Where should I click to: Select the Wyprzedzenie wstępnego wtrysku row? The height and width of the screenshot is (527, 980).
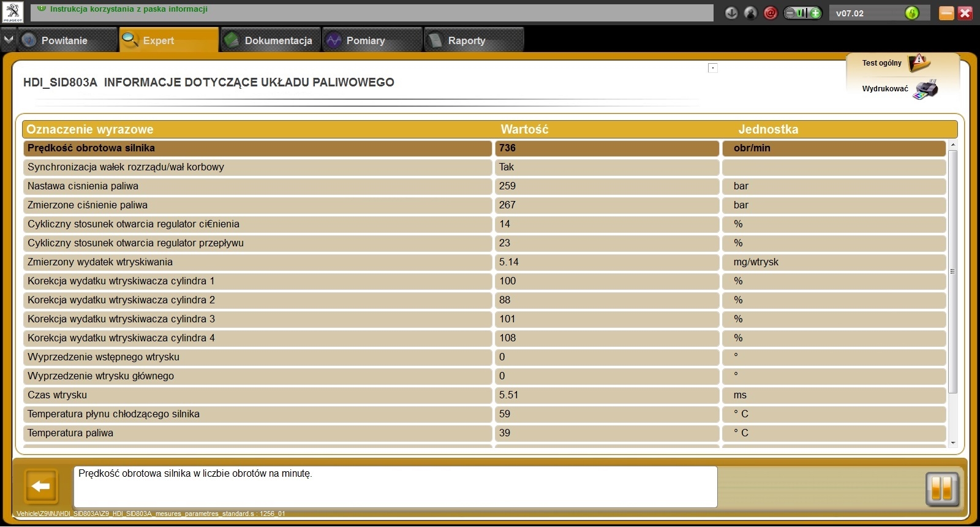click(485, 357)
